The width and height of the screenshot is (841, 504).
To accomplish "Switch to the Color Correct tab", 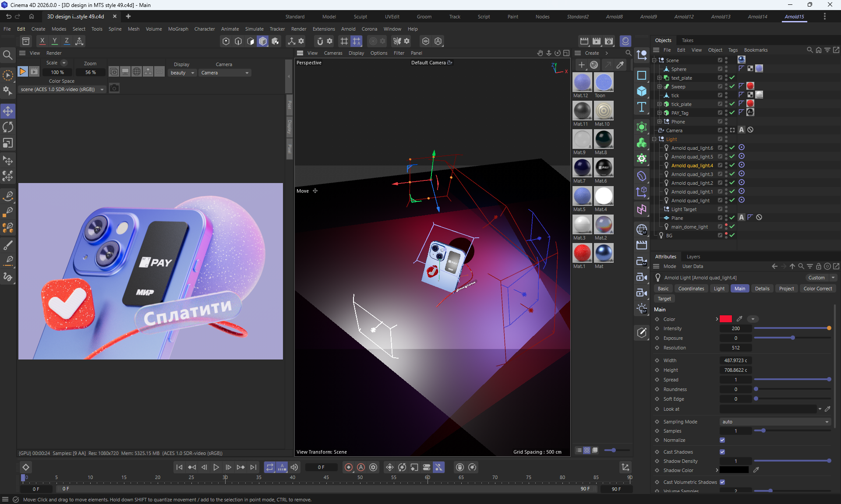I will coord(817,289).
